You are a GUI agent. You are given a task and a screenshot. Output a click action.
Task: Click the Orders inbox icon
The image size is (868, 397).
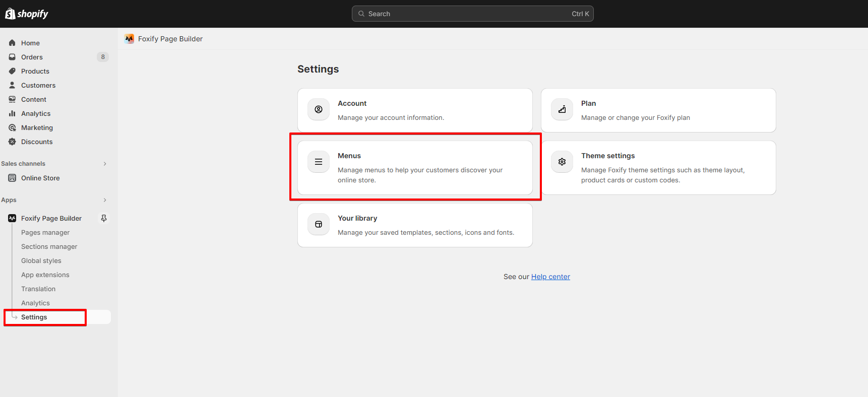pos(12,57)
